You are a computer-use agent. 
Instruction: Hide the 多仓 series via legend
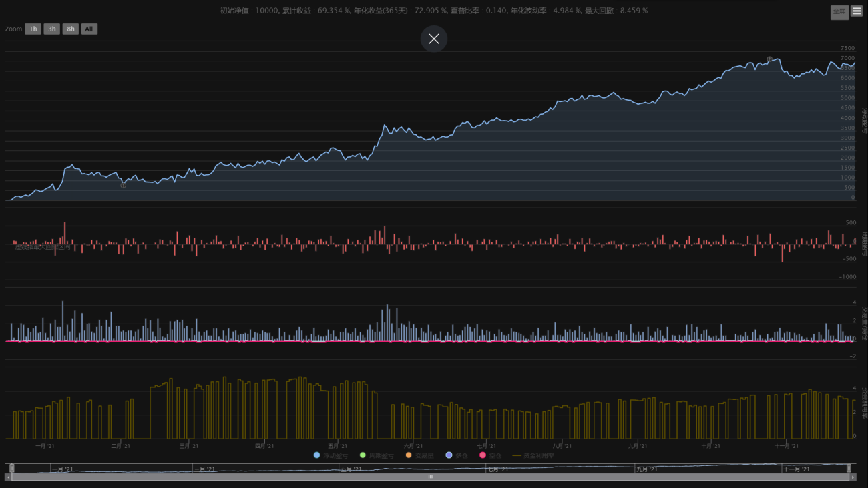tap(457, 455)
